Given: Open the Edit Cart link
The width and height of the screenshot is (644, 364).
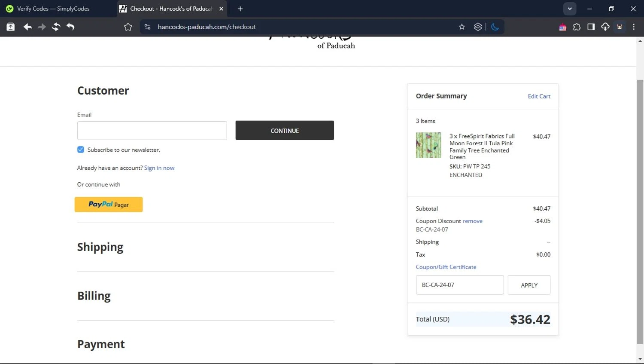Looking at the screenshot, I should coord(539,96).
